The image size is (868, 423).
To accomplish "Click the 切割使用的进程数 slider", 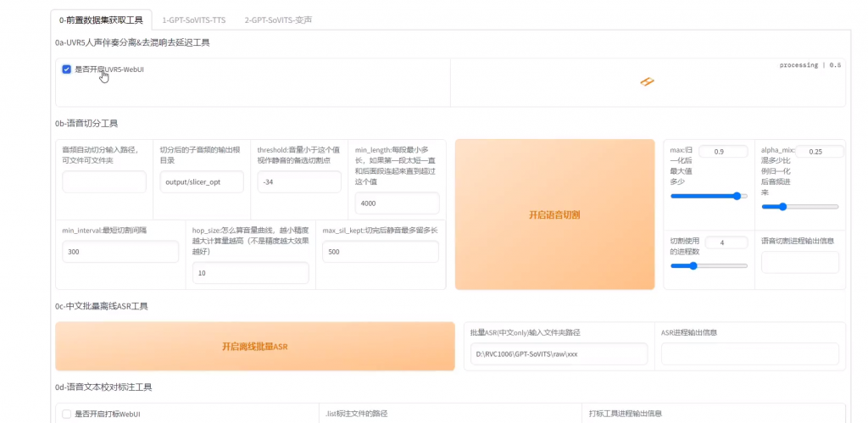I will coord(709,265).
